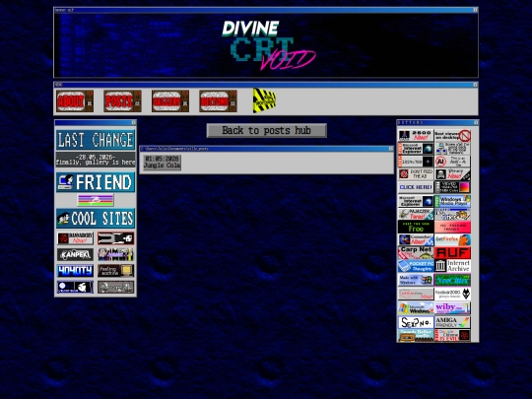The image size is (532, 399).
Task: Click the DON'T FEED THE AI badge
Action: tap(416, 174)
